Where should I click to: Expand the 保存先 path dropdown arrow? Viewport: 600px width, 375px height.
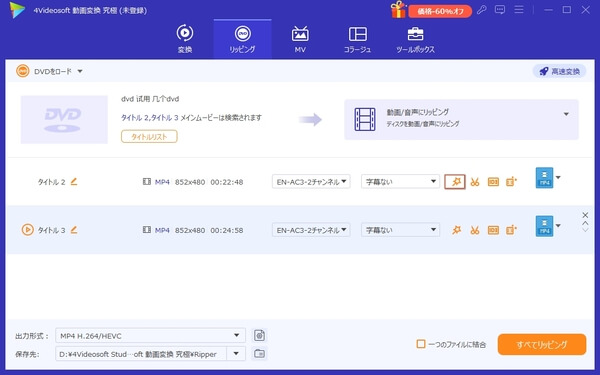(236, 354)
